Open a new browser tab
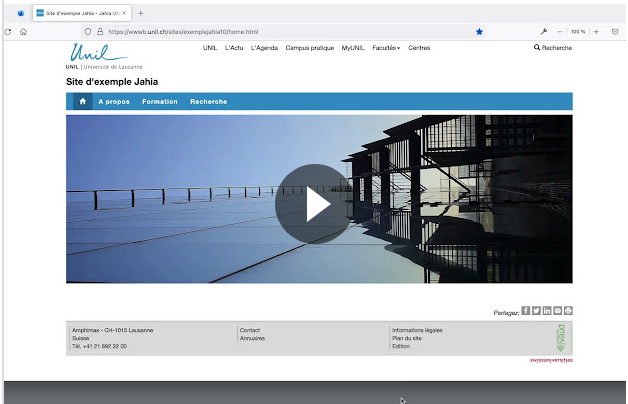628x404 pixels. point(140,13)
